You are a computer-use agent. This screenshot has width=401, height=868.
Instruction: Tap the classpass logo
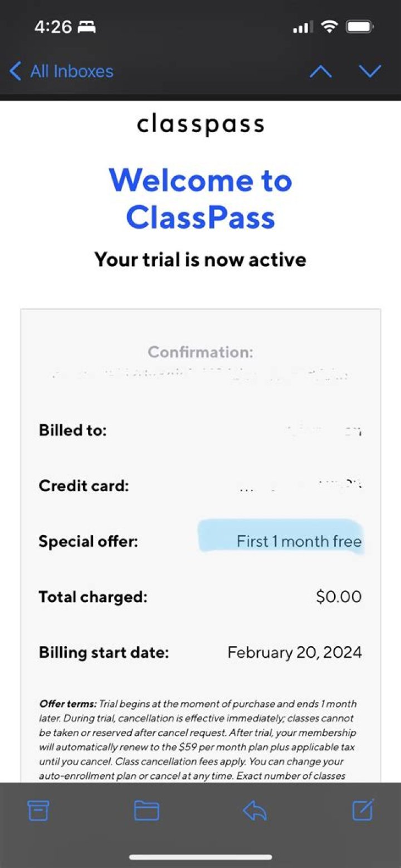point(200,124)
